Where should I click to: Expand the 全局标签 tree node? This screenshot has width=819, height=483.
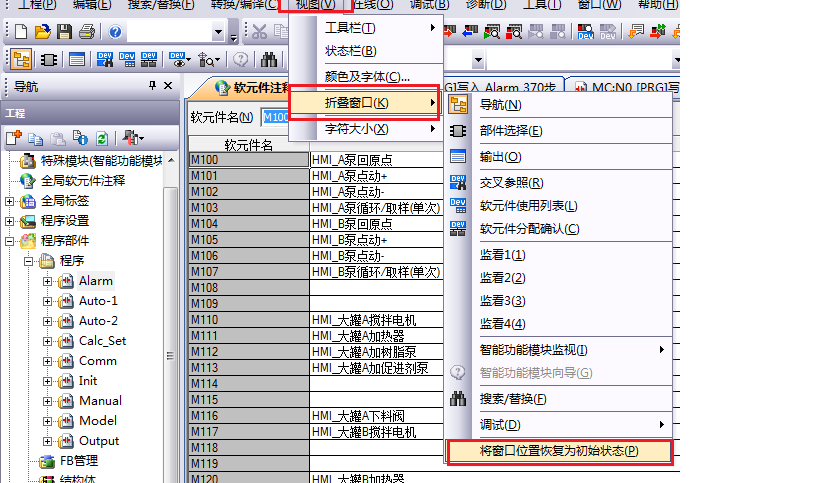[x=10, y=201]
